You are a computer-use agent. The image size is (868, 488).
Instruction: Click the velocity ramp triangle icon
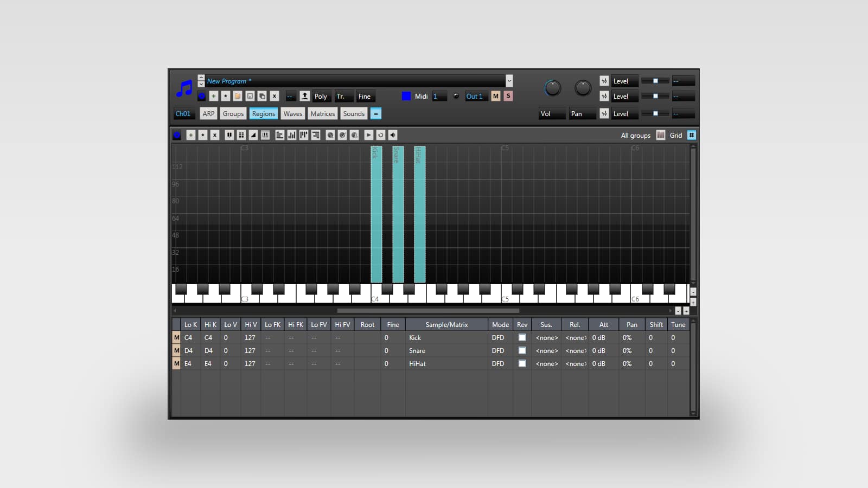[253, 135]
